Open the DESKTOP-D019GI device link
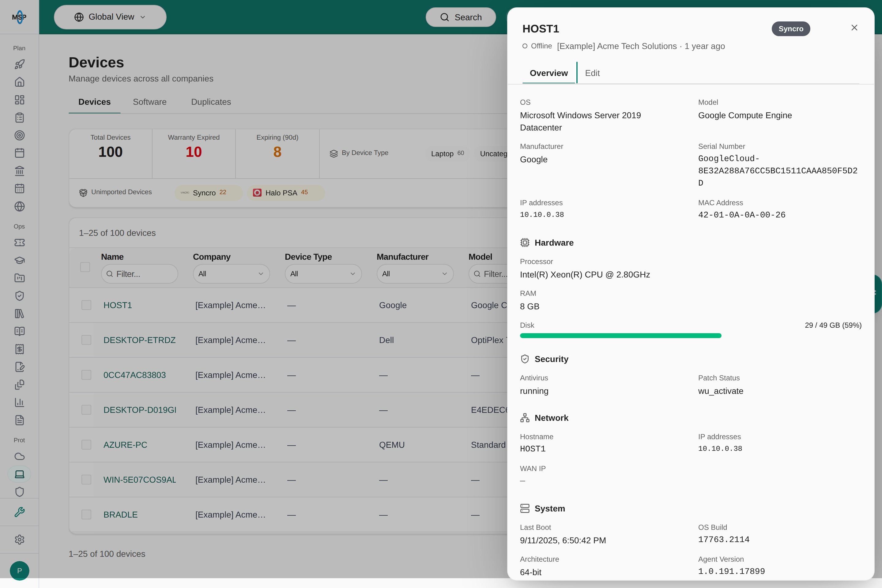This screenshot has width=882, height=588. tap(140, 410)
